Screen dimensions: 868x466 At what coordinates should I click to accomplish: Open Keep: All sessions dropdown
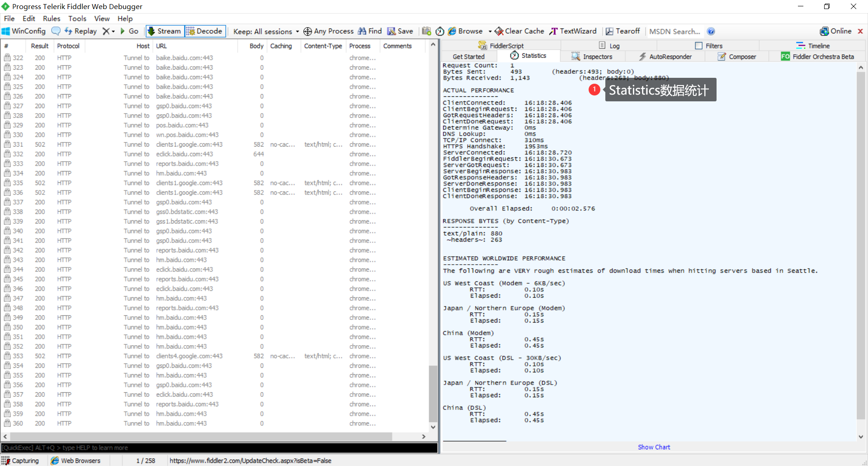[266, 32]
